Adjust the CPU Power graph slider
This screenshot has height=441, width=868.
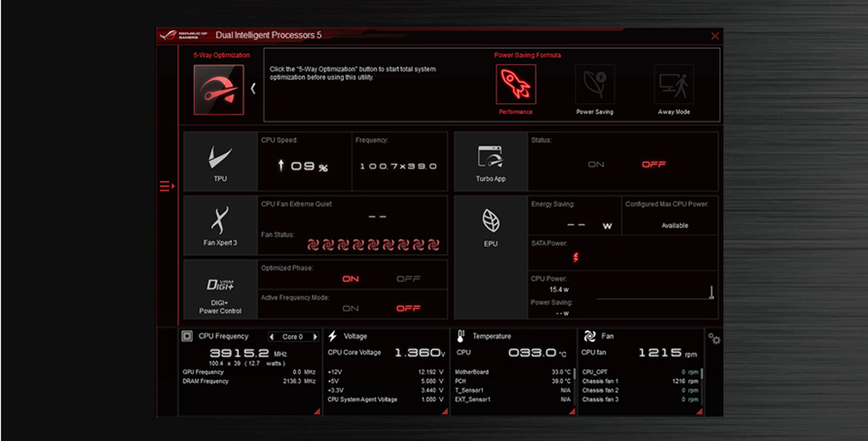[712, 292]
